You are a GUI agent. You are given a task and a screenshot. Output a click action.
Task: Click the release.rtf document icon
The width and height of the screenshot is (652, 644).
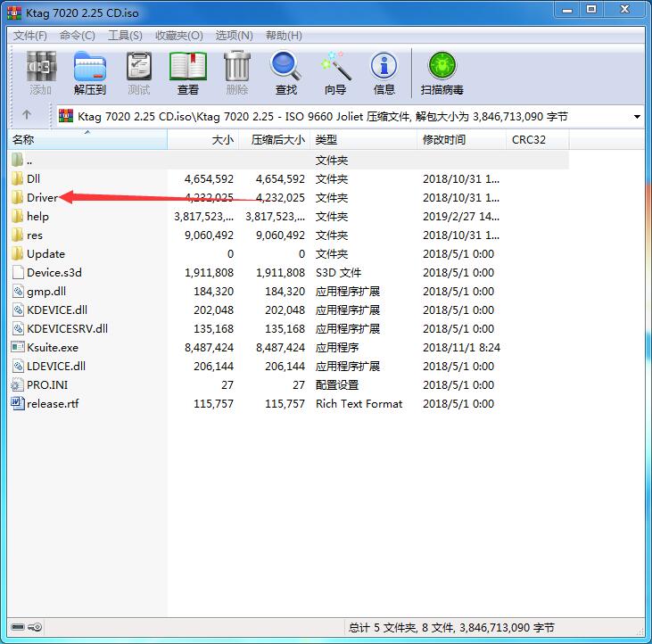pos(18,403)
